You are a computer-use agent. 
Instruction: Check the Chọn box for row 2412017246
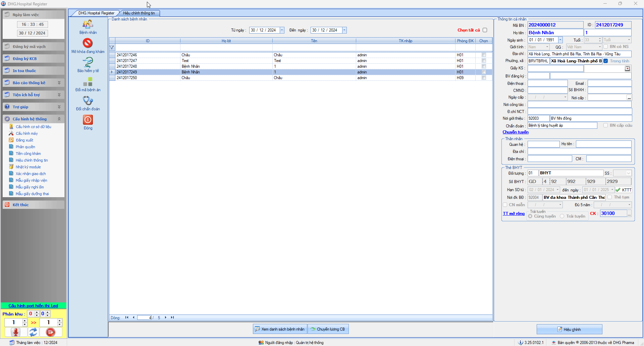(x=484, y=55)
